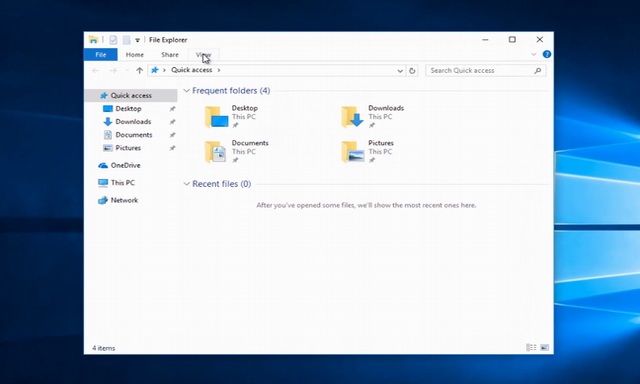Click Quick access in the address path

tap(191, 70)
